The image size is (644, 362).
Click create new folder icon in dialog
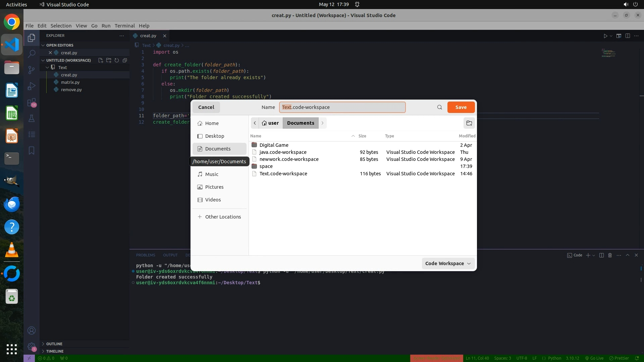click(x=469, y=123)
